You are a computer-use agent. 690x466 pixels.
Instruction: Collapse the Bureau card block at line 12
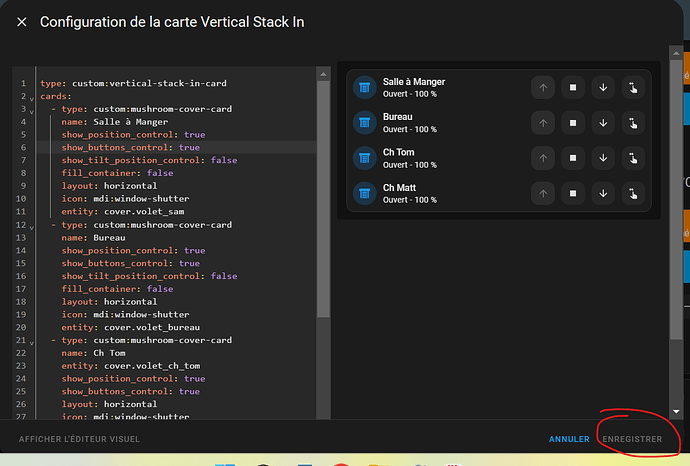pyautogui.click(x=31, y=225)
